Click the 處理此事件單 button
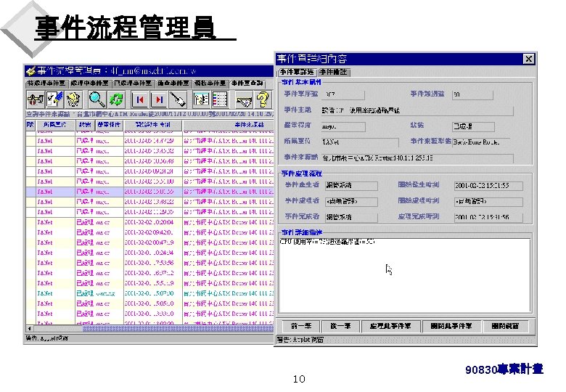The height and width of the screenshot is (392, 566). point(390,326)
